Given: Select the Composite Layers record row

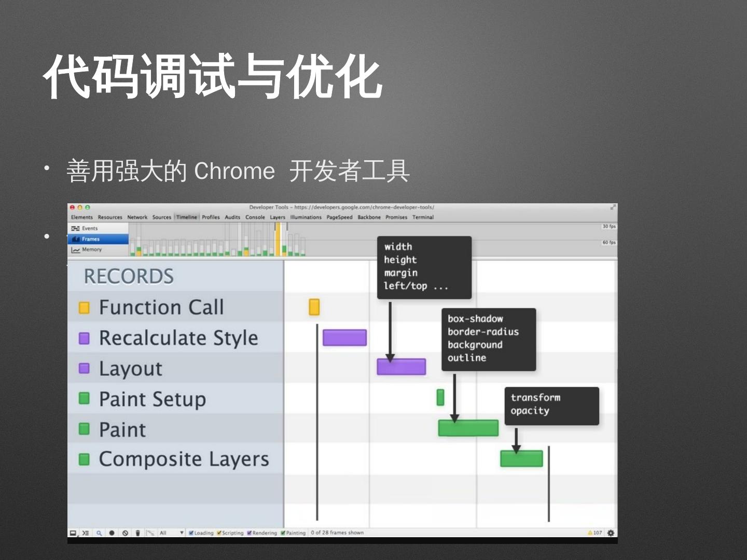Looking at the screenshot, I should coord(175,459).
